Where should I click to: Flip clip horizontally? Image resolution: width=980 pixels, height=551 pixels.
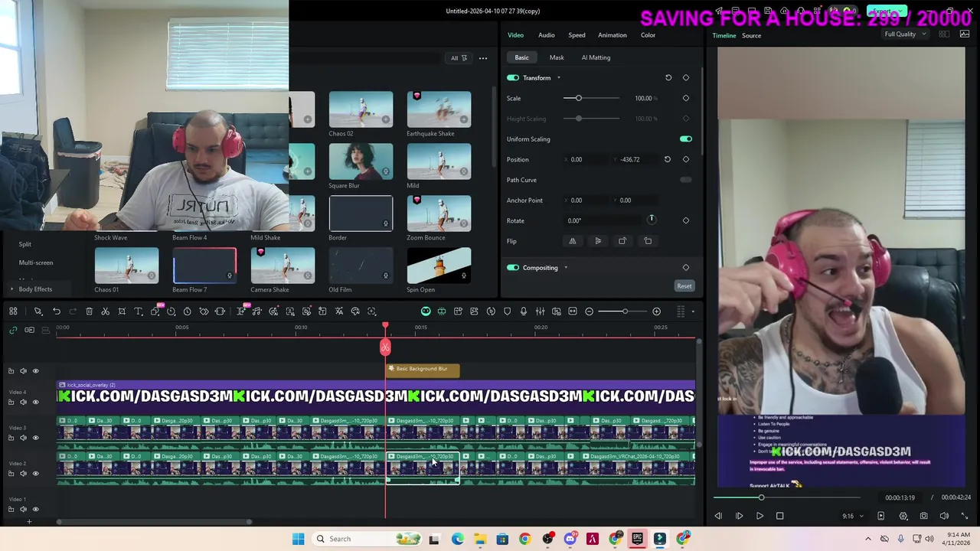tap(572, 241)
